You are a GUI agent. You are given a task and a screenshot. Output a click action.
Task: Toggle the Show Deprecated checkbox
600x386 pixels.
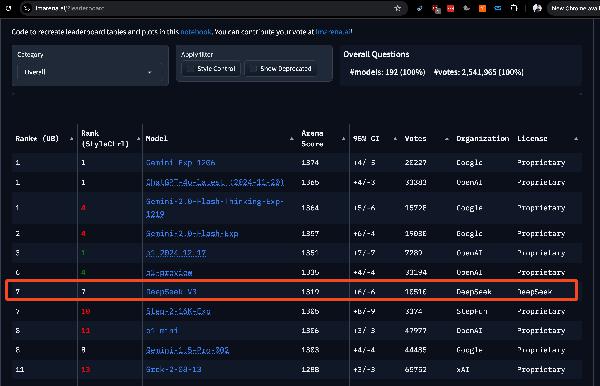[x=252, y=69]
